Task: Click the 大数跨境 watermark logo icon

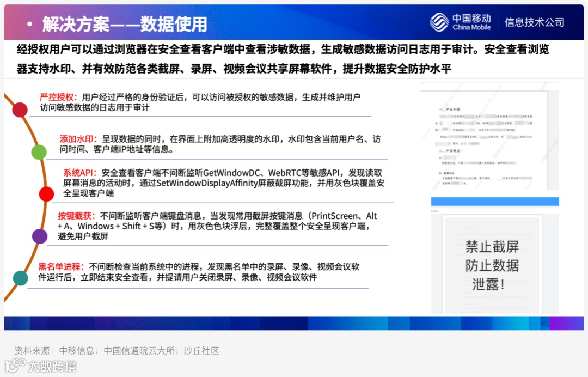Action: click(x=15, y=366)
